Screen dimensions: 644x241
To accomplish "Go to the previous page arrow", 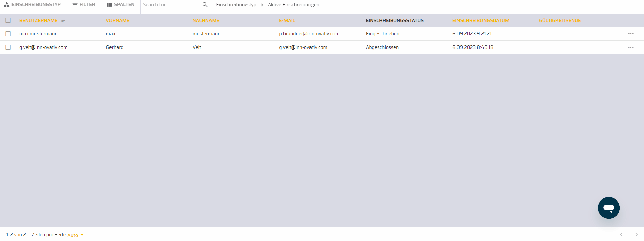I will pos(621,235).
